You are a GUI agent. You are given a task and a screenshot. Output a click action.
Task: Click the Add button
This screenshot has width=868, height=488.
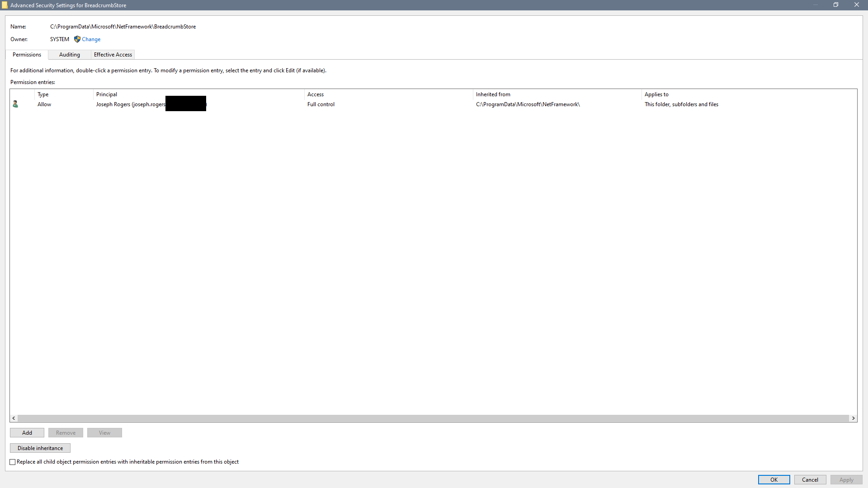tap(27, 433)
